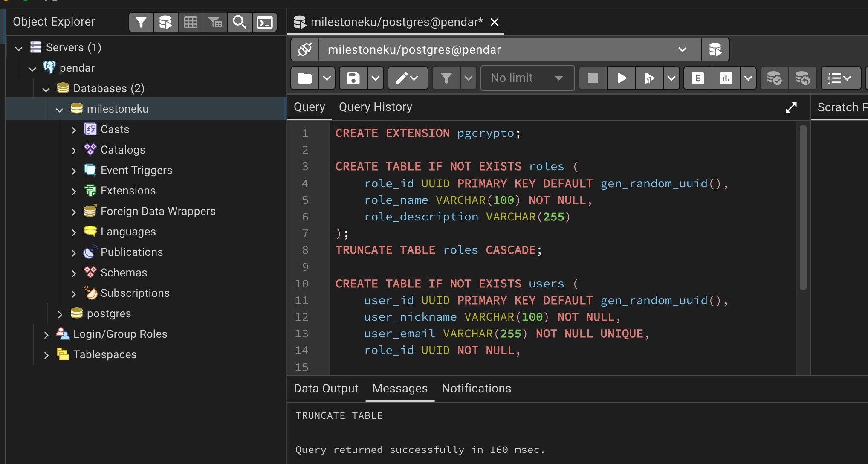Click the Commit transaction icon
868x464 pixels.
pyautogui.click(x=774, y=78)
